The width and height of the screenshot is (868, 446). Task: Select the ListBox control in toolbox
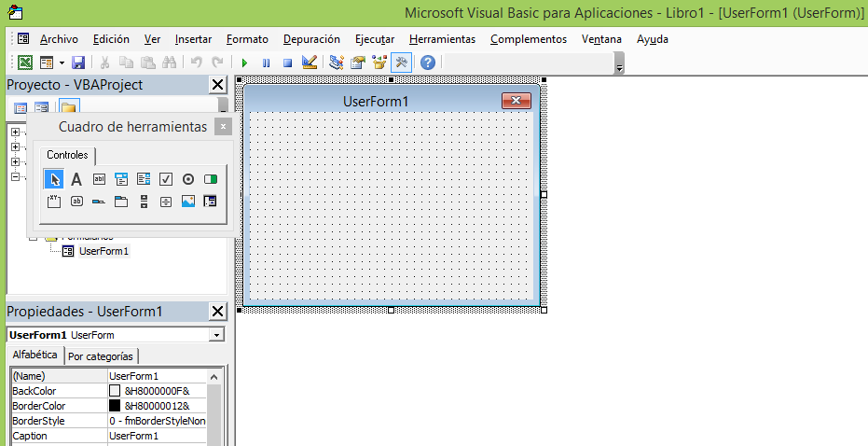pos(144,179)
